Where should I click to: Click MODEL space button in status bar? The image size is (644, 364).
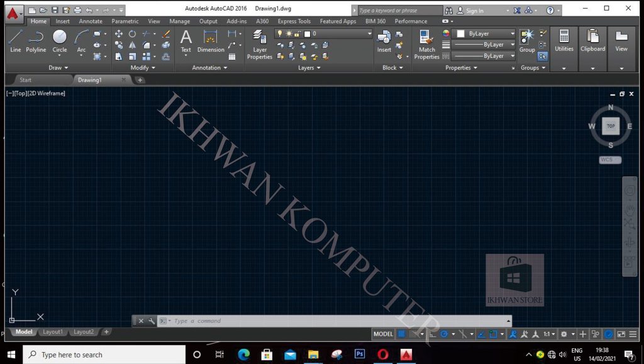(x=383, y=334)
